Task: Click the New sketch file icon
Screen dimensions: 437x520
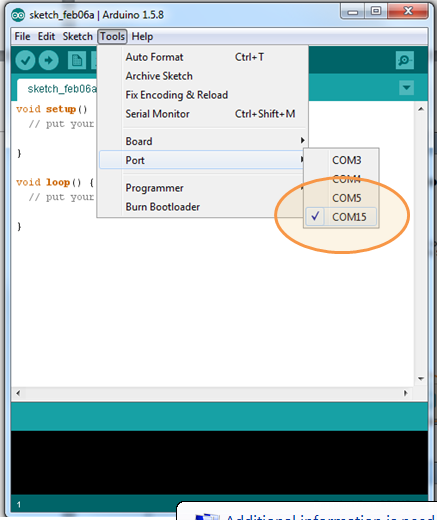Action: point(77,60)
